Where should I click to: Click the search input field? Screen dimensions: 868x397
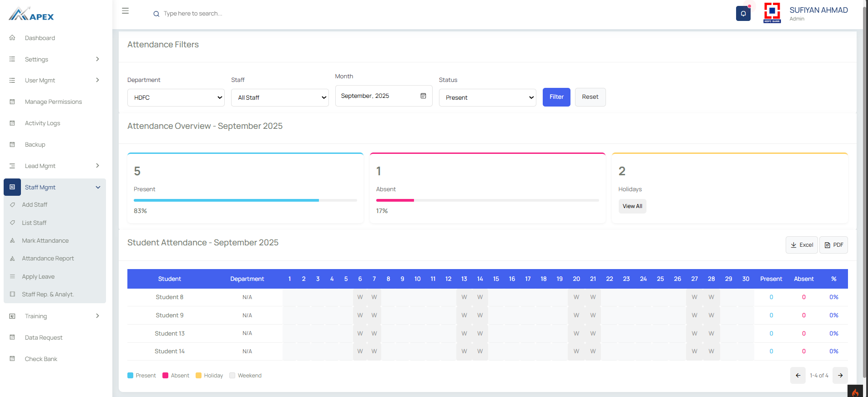pos(227,14)
